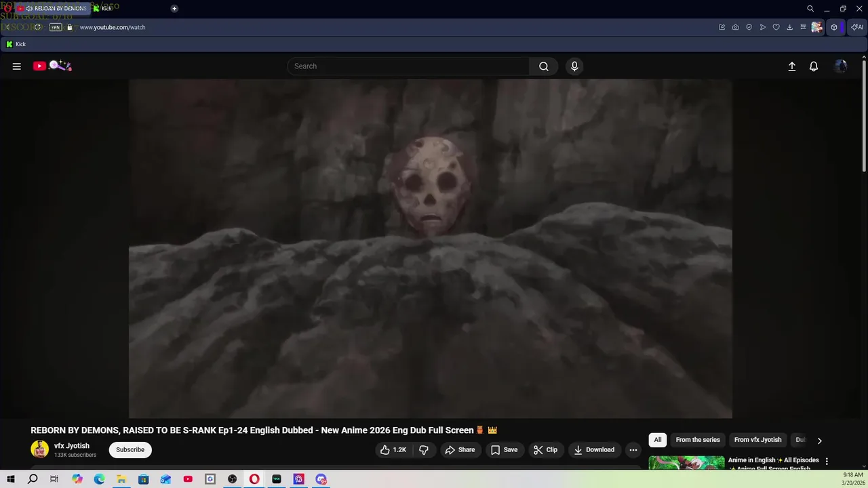Dislike the video with thumbs down
Viewport: 868px width, 488px height.
coord(424,450)
